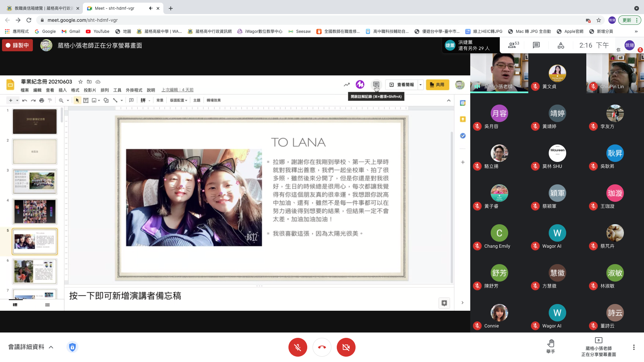Click the Slides print icon

pyautogui.click(x=42, y=100)
